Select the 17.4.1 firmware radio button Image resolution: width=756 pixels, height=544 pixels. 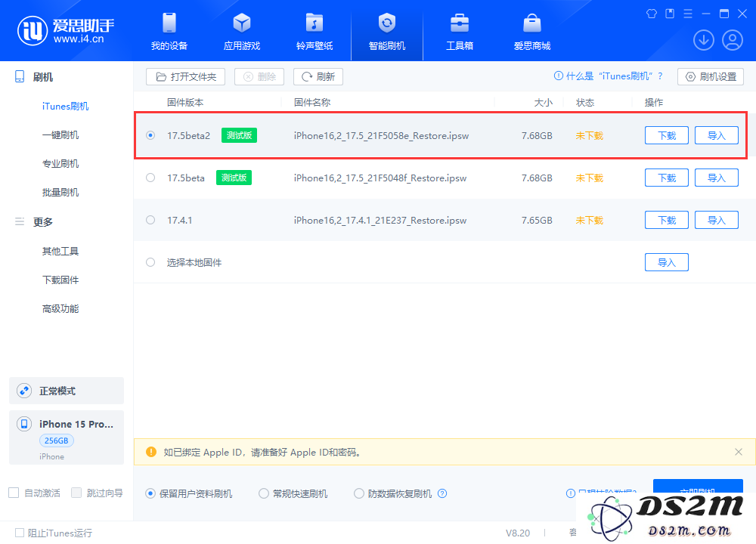coord(150,220)
